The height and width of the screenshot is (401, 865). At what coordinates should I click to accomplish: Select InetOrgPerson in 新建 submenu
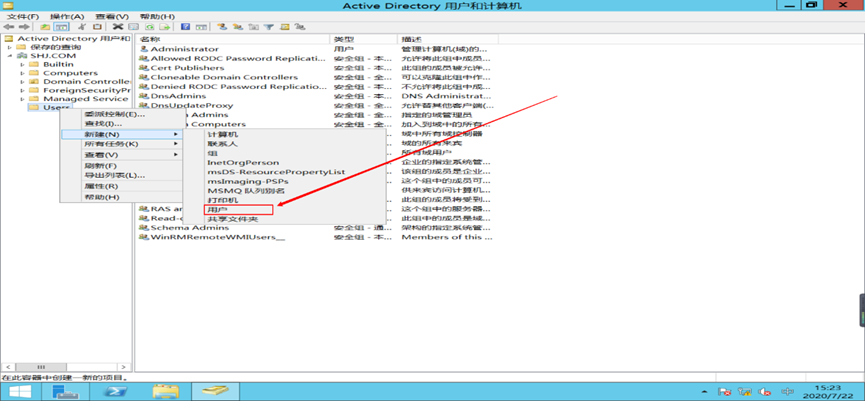coord(284,163)
